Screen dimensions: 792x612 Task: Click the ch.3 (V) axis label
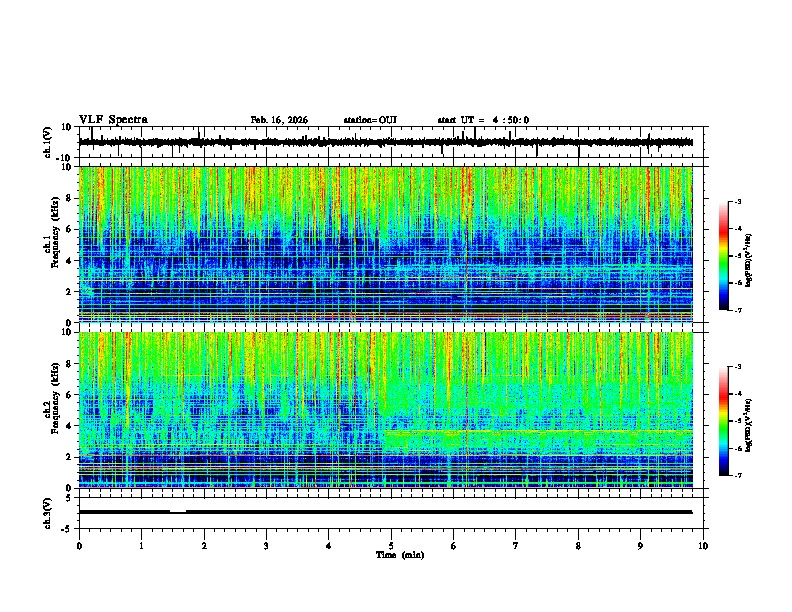48,513
